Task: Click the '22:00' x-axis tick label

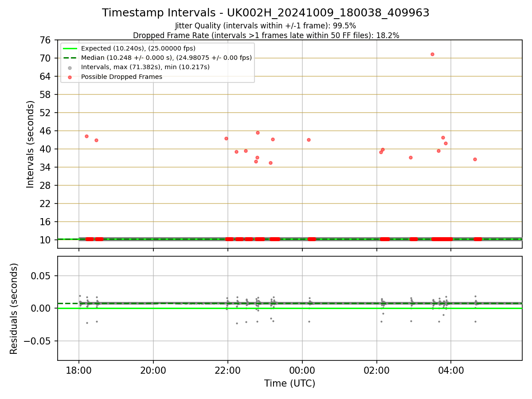Action: pos(228,370)
